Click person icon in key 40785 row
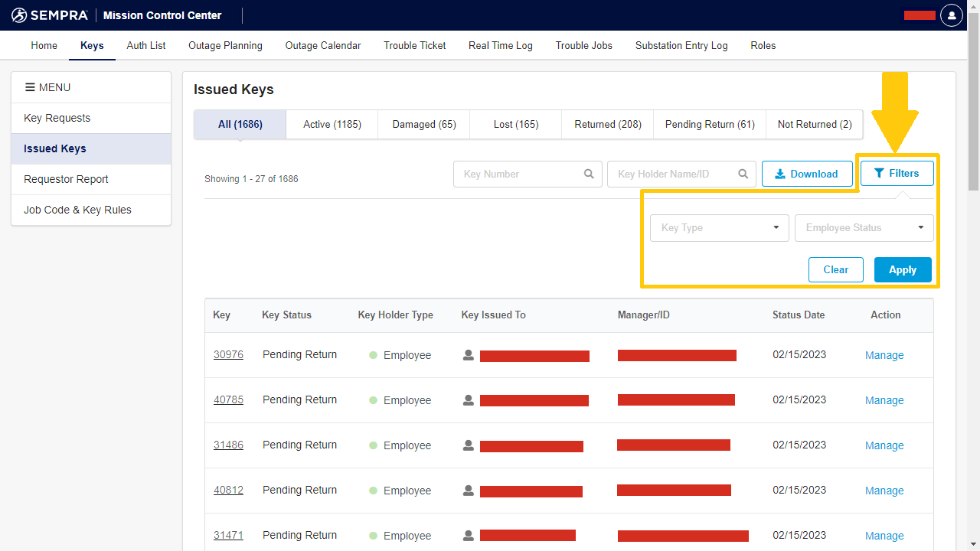Screen dimensions: 980x551 point(469,400)
